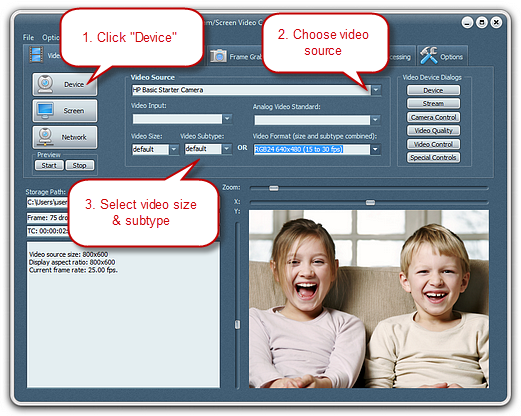Click the X position slider handle
The width and height of the screenshot is (521, 416).
click(370, 202)
